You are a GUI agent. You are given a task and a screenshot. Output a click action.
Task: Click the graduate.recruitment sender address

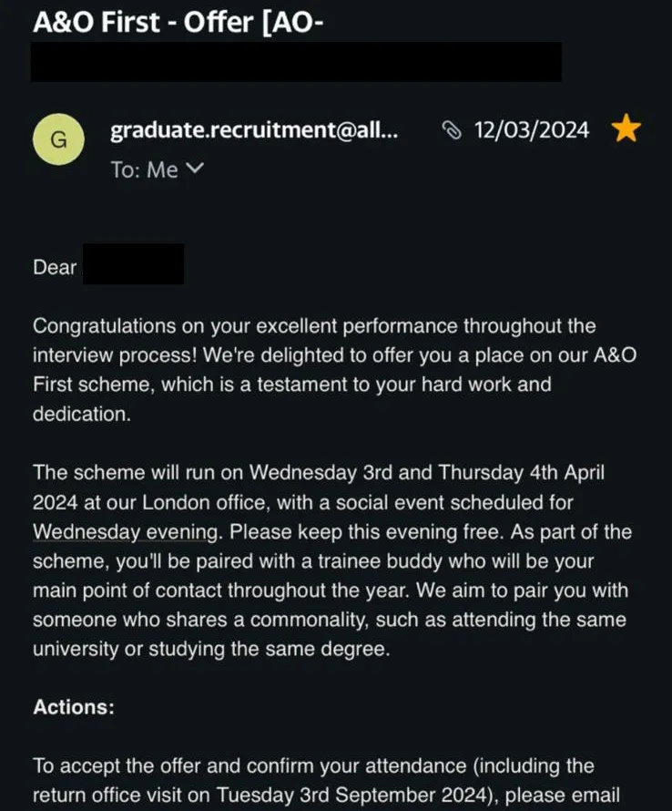[x=254, y=130]
